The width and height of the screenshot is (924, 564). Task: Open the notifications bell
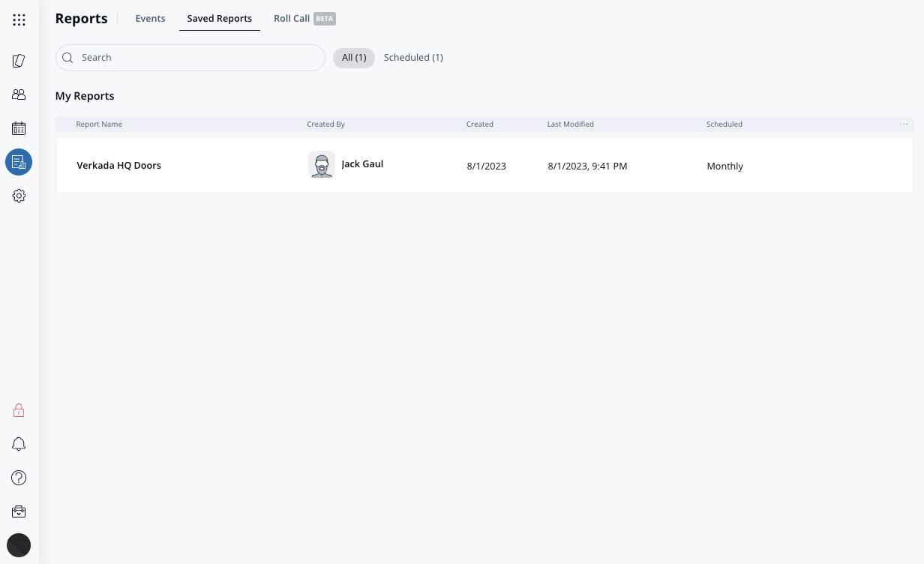[x=19, y=444]
